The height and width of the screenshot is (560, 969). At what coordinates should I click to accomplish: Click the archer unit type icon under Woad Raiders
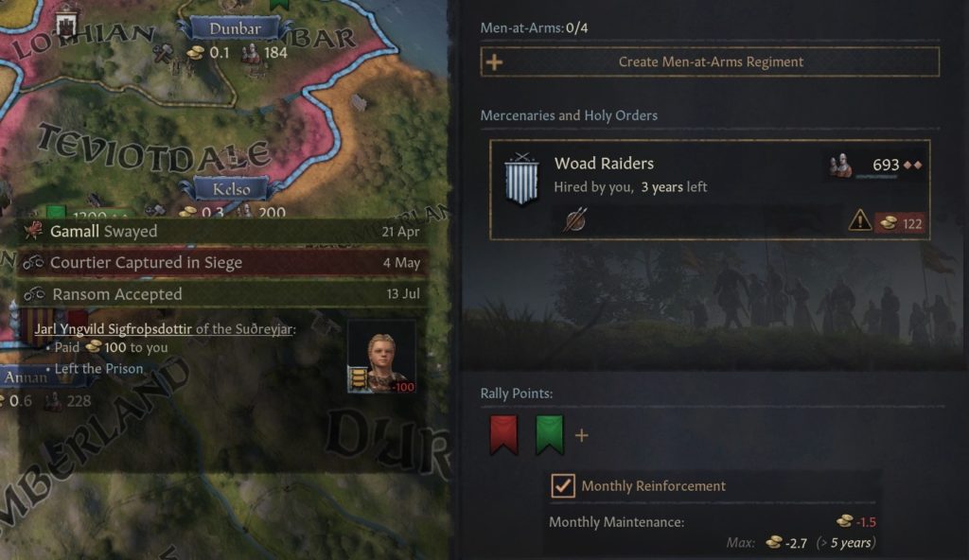pyautogui.click(x=574, y=220)
